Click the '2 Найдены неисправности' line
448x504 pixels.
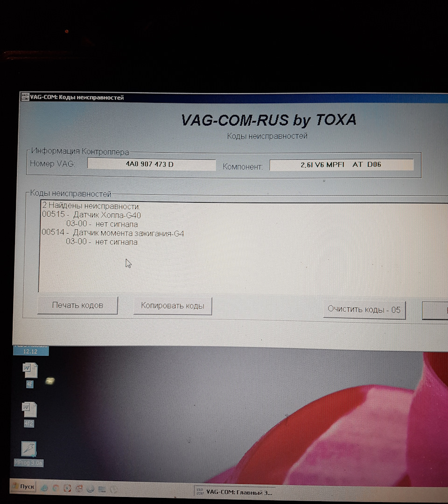(x=91, y=206)
